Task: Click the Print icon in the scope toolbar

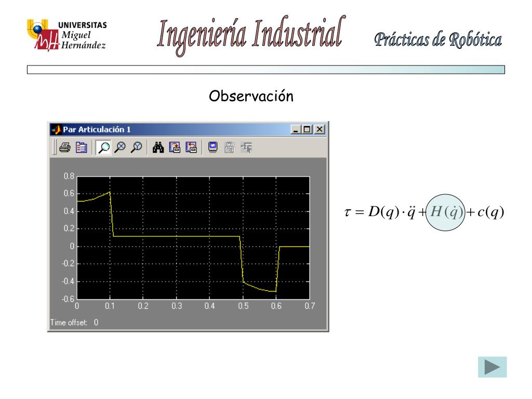Action: 65,148
